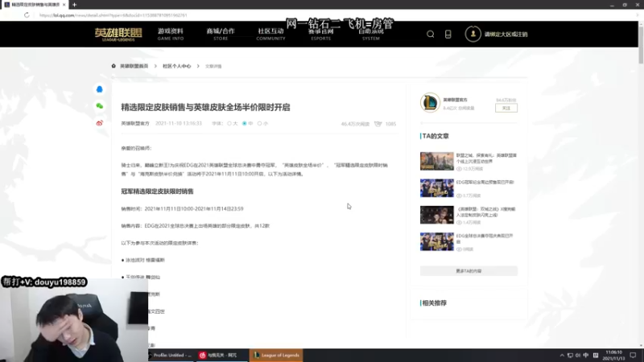
Task: Open the search magnifier in the header
Action: tap(430, 34)
